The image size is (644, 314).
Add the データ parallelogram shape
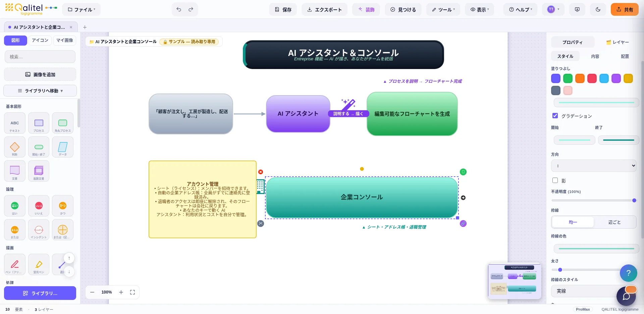pos(63,147)
